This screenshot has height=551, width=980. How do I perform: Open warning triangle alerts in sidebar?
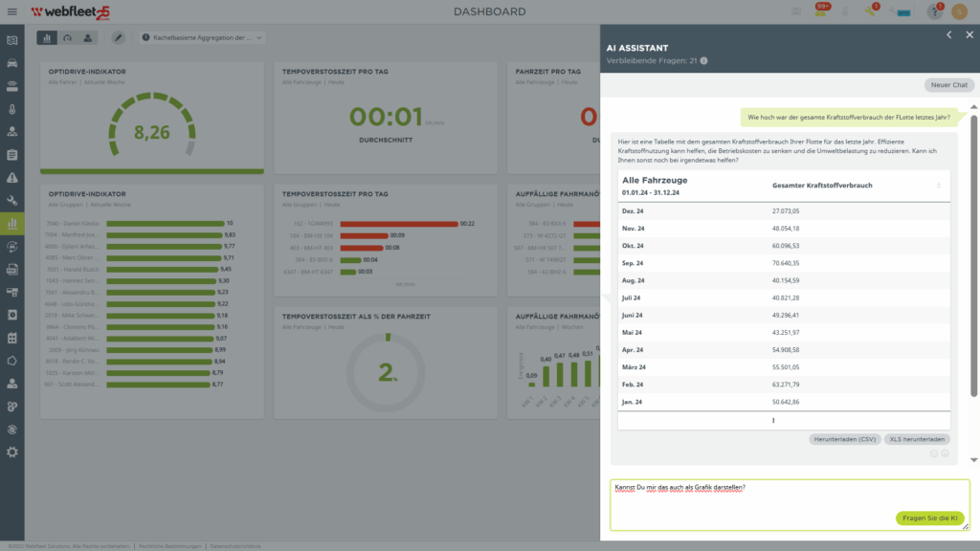pos(11,178)
